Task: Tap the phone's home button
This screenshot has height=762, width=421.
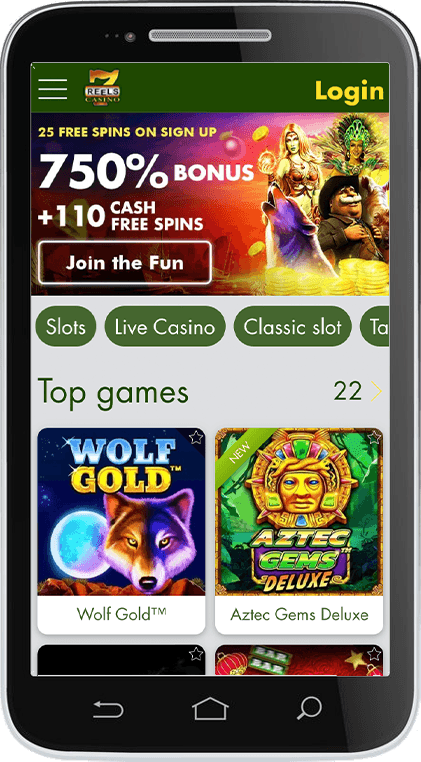Action: [210, 709]
